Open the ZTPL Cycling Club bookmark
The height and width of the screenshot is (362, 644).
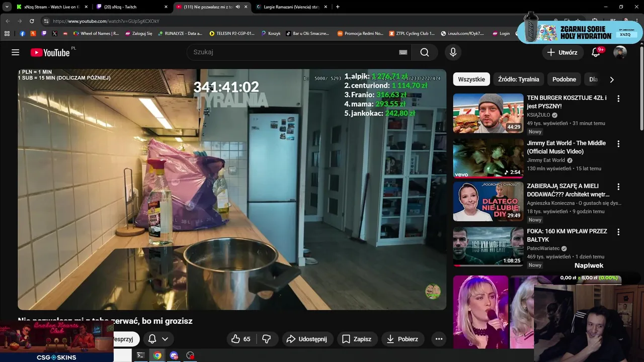coord(412,34)
